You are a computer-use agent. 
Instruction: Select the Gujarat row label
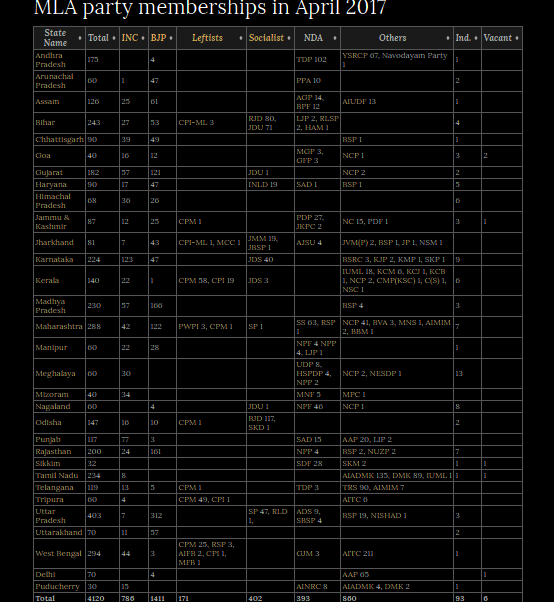click(x=59, y=172)
